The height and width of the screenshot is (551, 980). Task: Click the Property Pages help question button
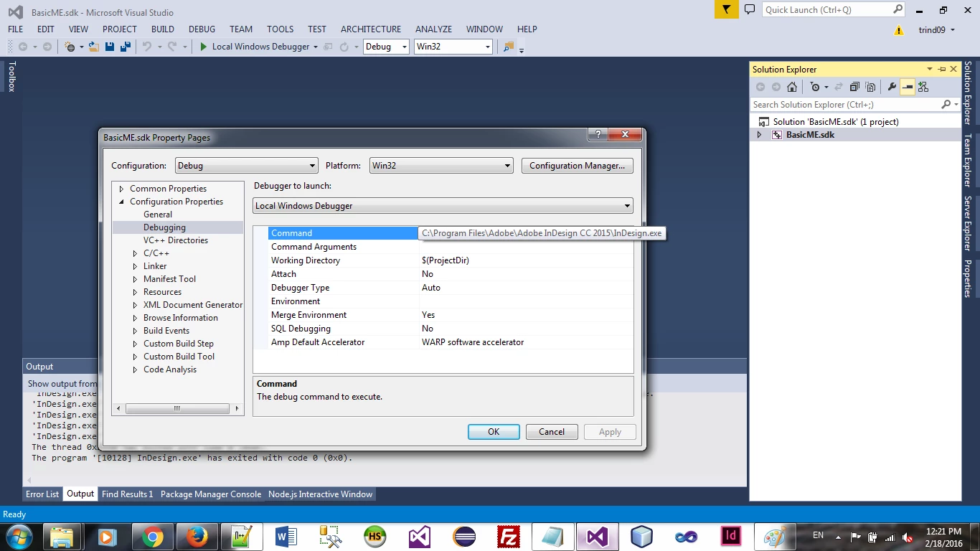coord(598,135)
